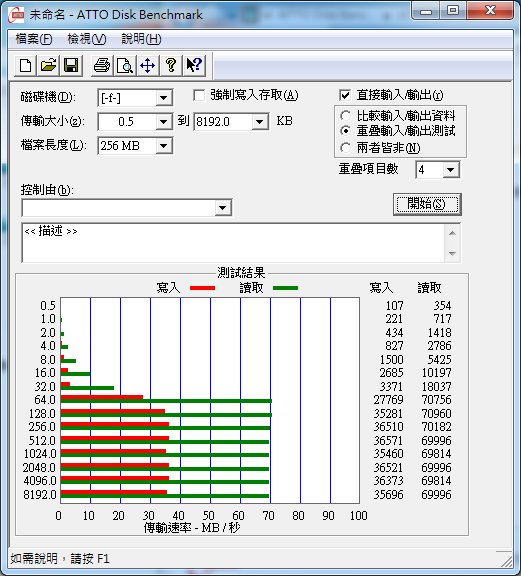Click the description box scroll down arrow
521x576 pixels.
(x=452, y=253)
